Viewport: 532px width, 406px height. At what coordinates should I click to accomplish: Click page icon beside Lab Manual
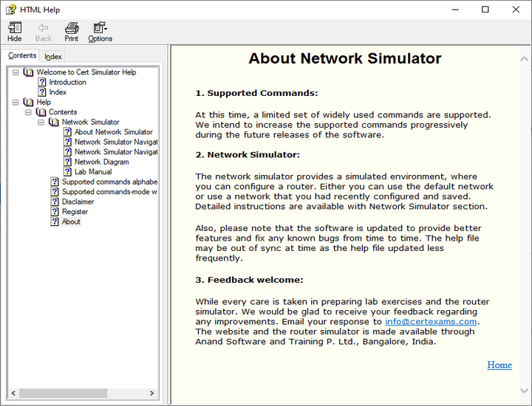pos(67,172)
